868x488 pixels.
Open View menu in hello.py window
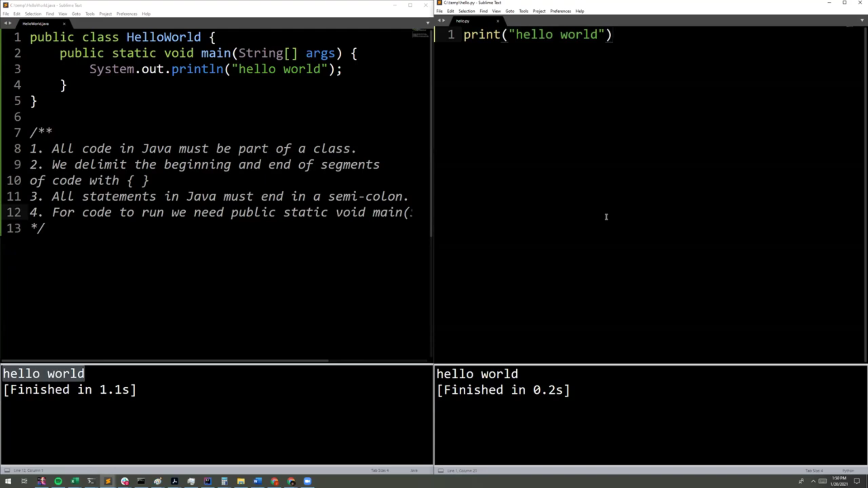pyautogui.click(x=496, y=11)
